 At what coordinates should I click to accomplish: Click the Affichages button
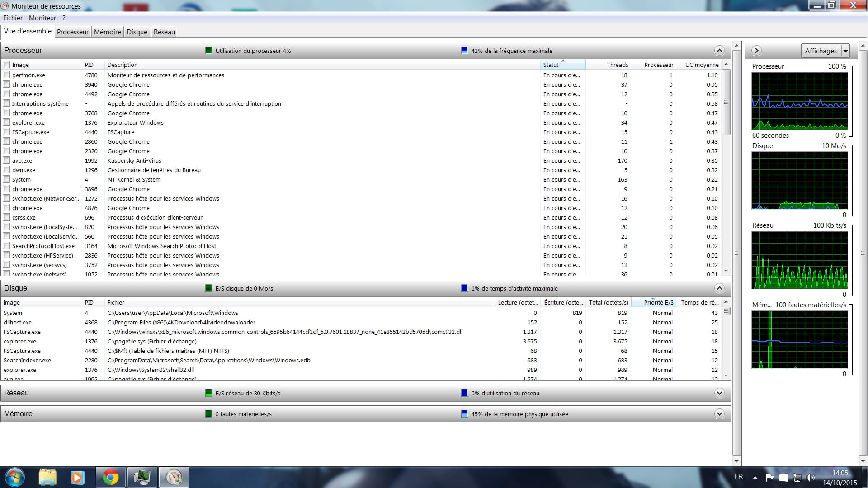click(821, 51)
